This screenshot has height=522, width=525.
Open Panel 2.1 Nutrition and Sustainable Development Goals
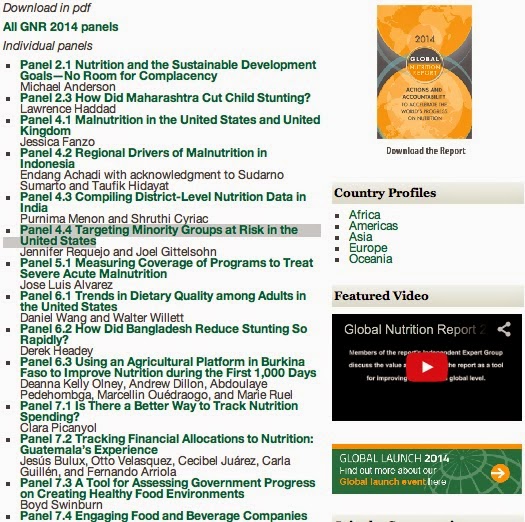coord(168,70)
